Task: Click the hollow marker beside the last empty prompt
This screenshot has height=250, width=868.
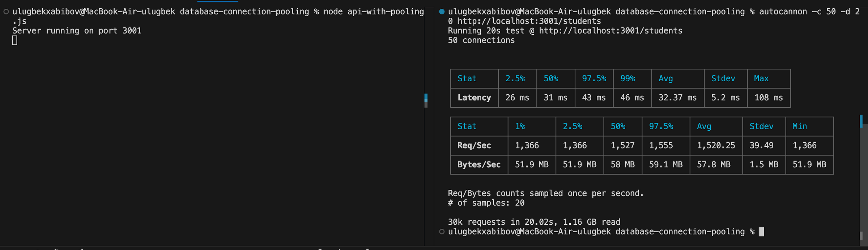Action: (442, 232)
